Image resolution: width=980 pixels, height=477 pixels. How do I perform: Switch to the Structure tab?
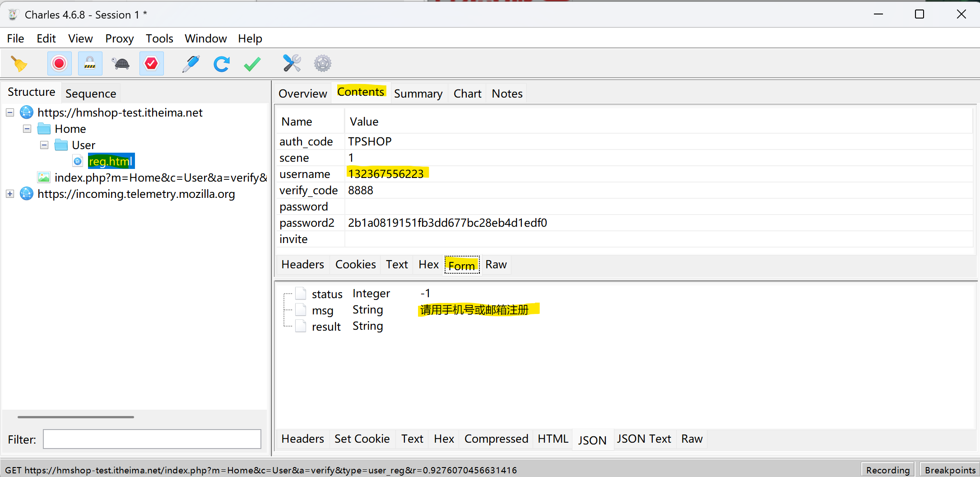(32, 92)
